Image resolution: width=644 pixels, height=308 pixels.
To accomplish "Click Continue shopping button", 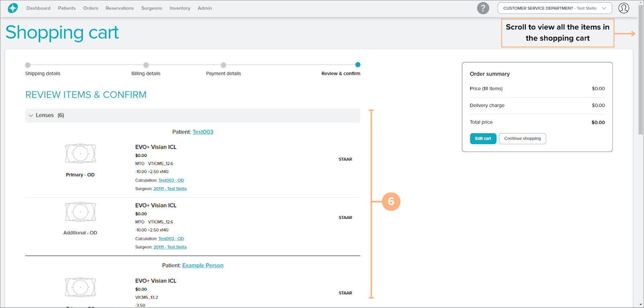I will pos(522,138).
